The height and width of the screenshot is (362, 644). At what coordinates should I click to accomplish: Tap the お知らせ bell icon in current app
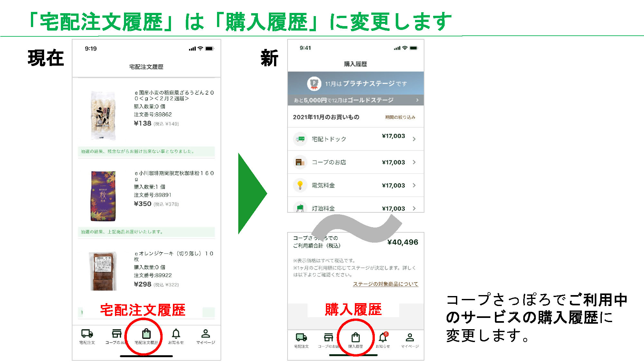tap(176, 334)
